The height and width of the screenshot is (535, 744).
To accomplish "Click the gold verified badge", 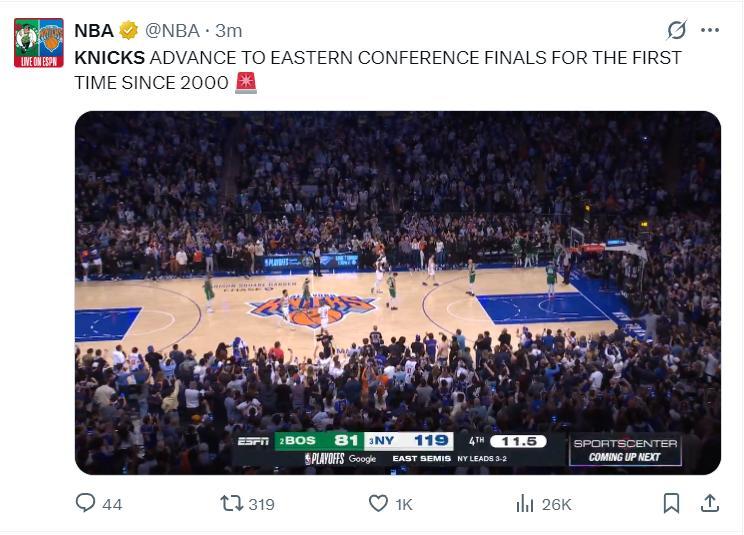I will [129, 30].
